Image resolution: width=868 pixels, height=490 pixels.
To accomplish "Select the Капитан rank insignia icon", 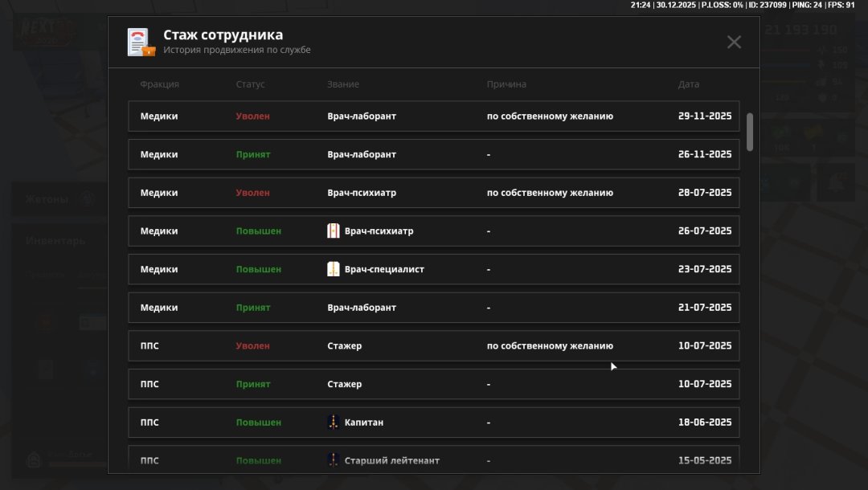I will coord(334,423).
